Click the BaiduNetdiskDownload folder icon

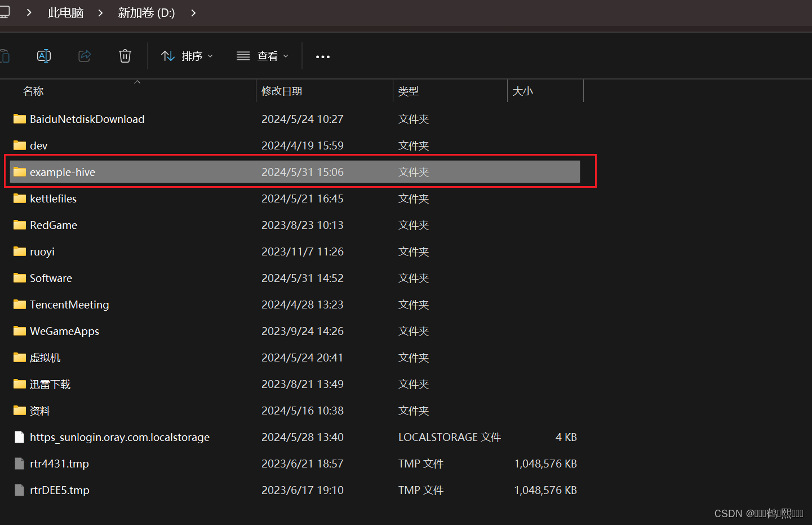pyautogui.click(x=20, y=118)
